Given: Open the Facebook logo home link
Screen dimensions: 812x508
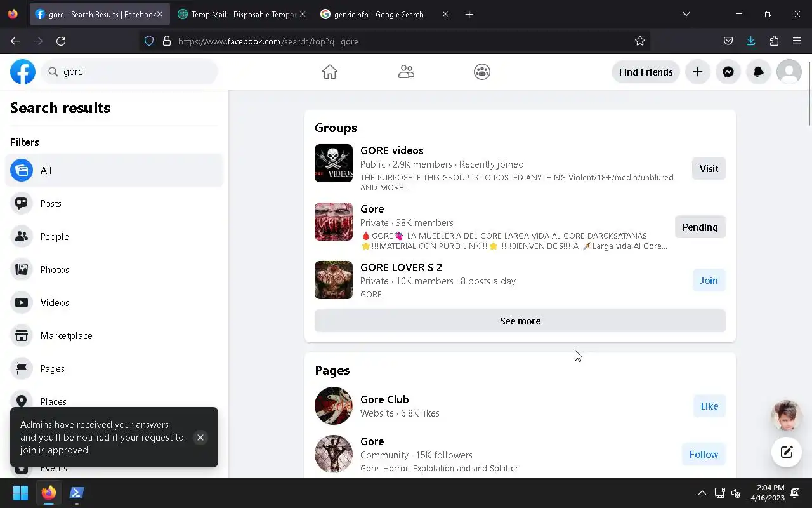Looking at the screenshot, I should [x=23, y=72].
